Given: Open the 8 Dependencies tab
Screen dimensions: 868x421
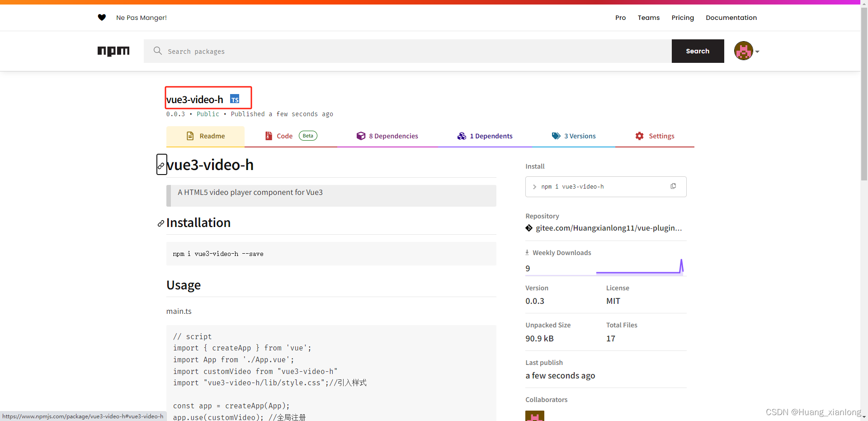Looking at the screenshot, I should 387,136.
